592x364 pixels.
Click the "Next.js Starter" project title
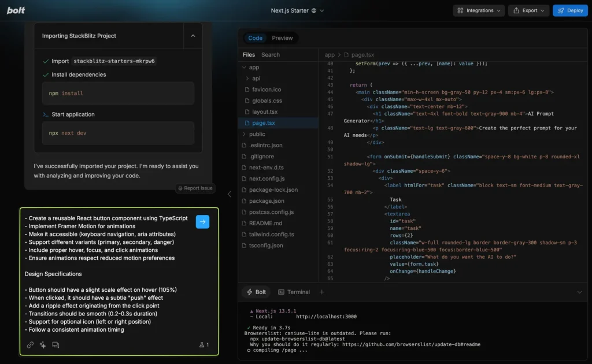click(290, 10)
